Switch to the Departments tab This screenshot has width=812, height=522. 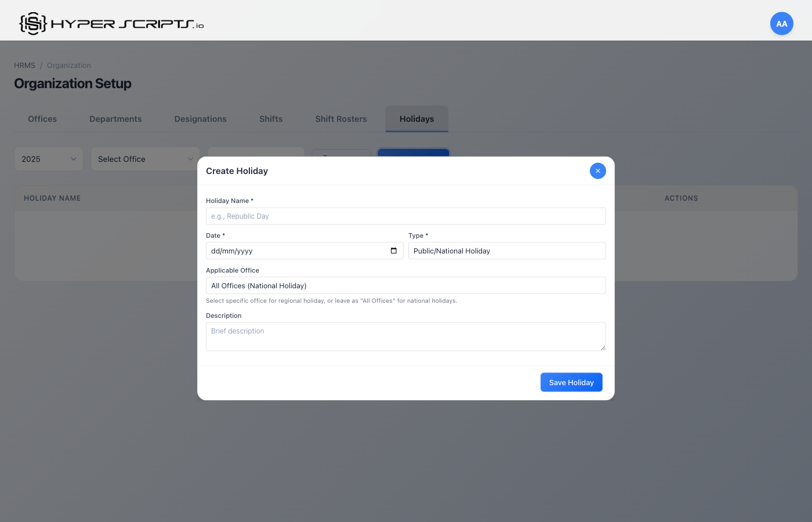coord(115,119)
